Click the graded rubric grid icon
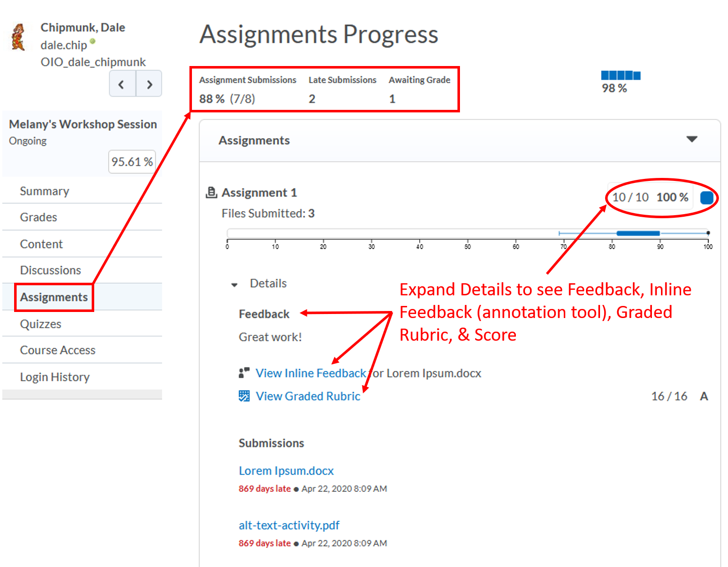 pyautogui.click(x=244, y=396)
